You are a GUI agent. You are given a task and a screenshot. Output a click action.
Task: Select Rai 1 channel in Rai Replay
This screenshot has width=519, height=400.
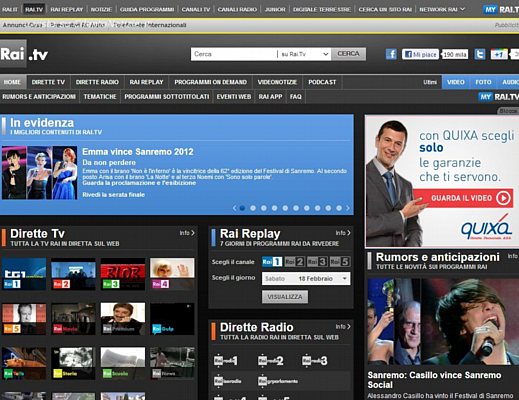tap(272, 262)
